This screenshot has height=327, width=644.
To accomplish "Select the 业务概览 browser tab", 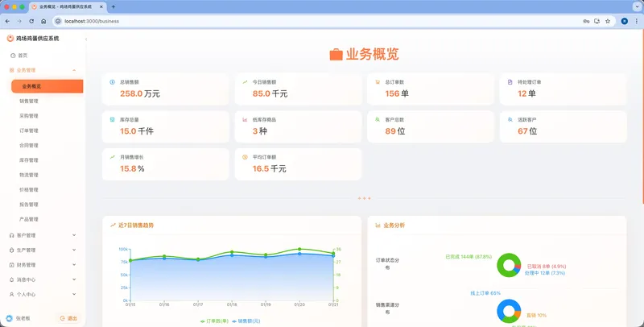I will pyautogui.click(x=68, y=7).
